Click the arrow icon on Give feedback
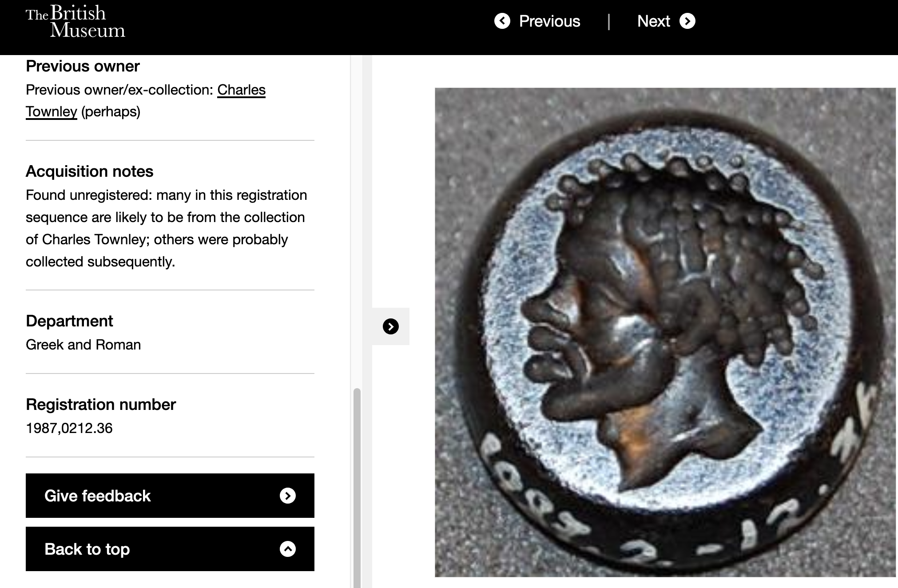Screen dimensions: 898x588 click(288, 496)
